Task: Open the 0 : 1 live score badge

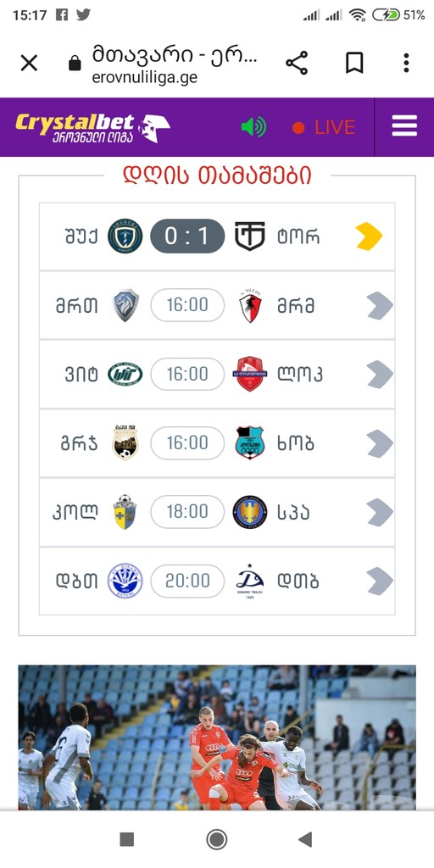Action: [187, 236]
